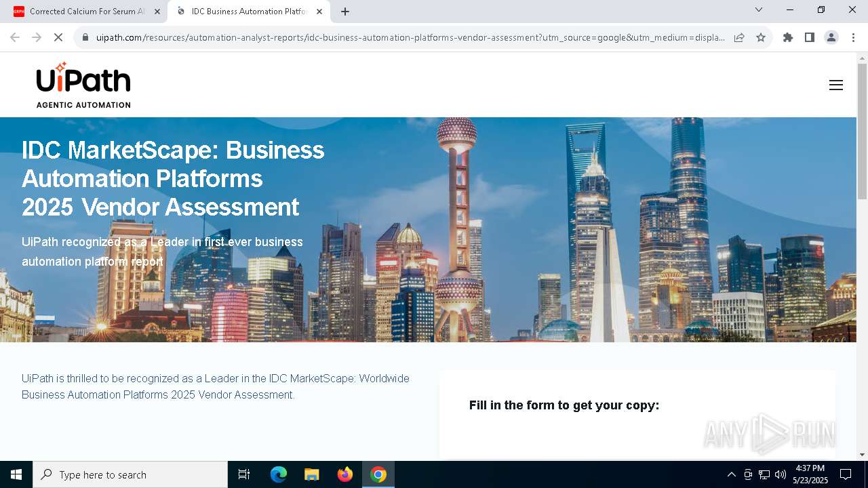This screenshot has height=488, width=868.
Task: Close the IDC Business Automation tab
Action: click(x=319, y=12)
